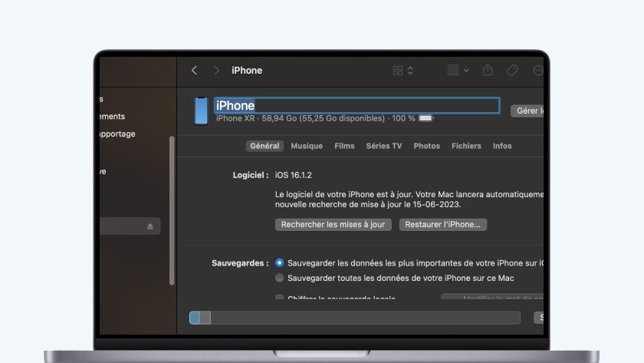The image size is (644, 363).
Task: Go back with the left chevron
Action: point(194,71)
